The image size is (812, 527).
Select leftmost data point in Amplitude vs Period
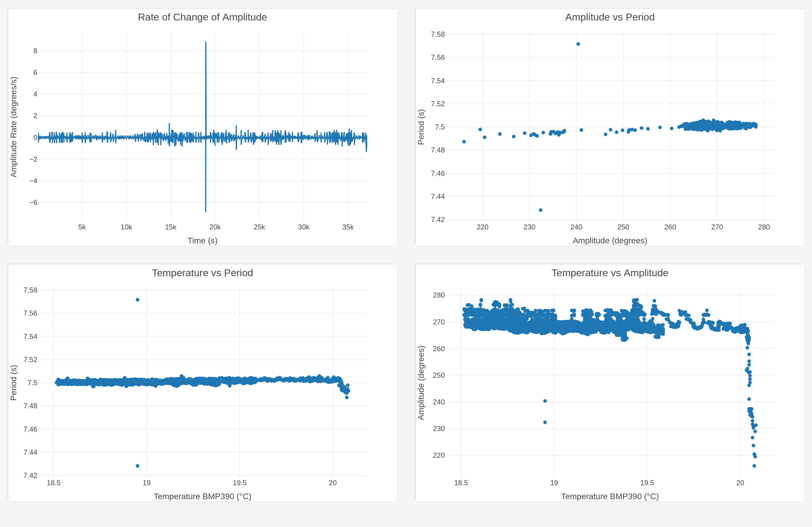[x=464, y=142]
